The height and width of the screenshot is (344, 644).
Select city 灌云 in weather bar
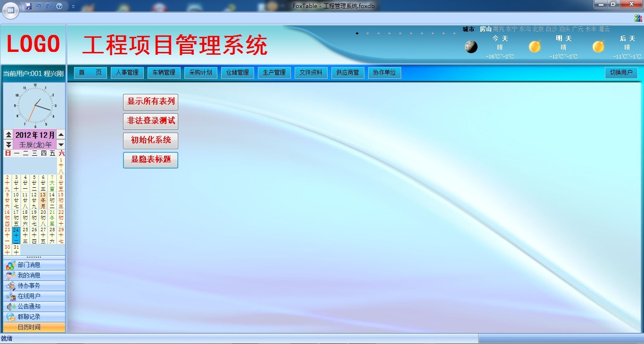tap(604, 29)
